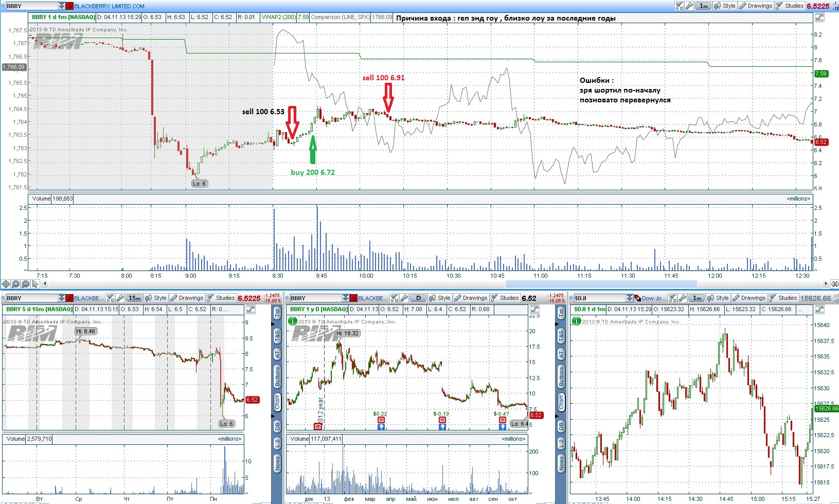This screenshot has height=504, width=839.
Task: Zoom in with the plus magnifier icon
Action: [15, 284]
